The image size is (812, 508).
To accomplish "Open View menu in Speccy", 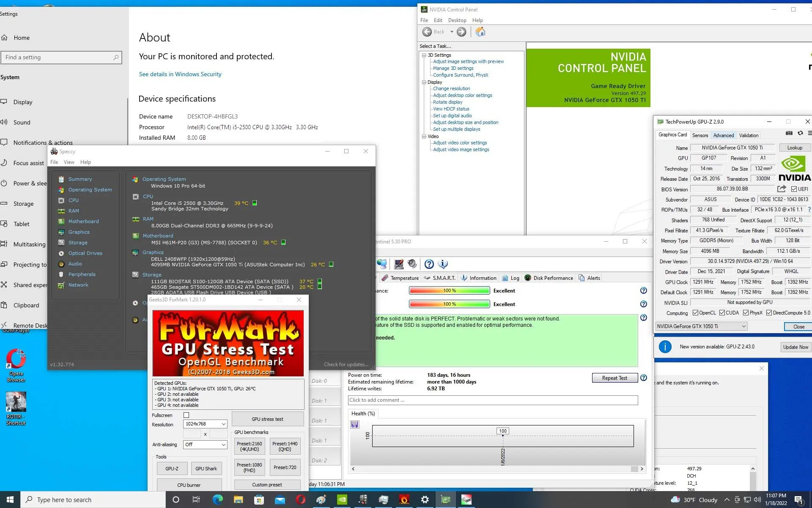I will 69,162.
